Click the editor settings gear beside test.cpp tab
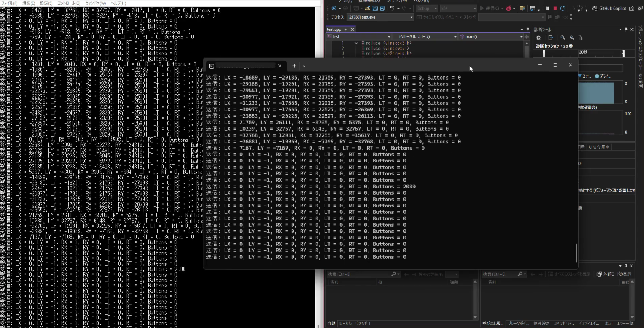The height and width of the screenshot is (328, 644). pyautogui.click(x=528, y=29)
